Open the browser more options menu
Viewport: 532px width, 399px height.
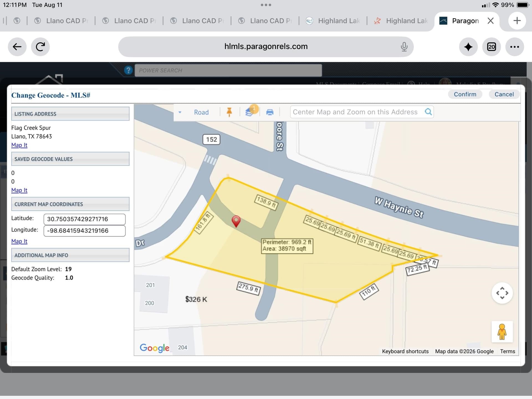click(x=515, y=47)
